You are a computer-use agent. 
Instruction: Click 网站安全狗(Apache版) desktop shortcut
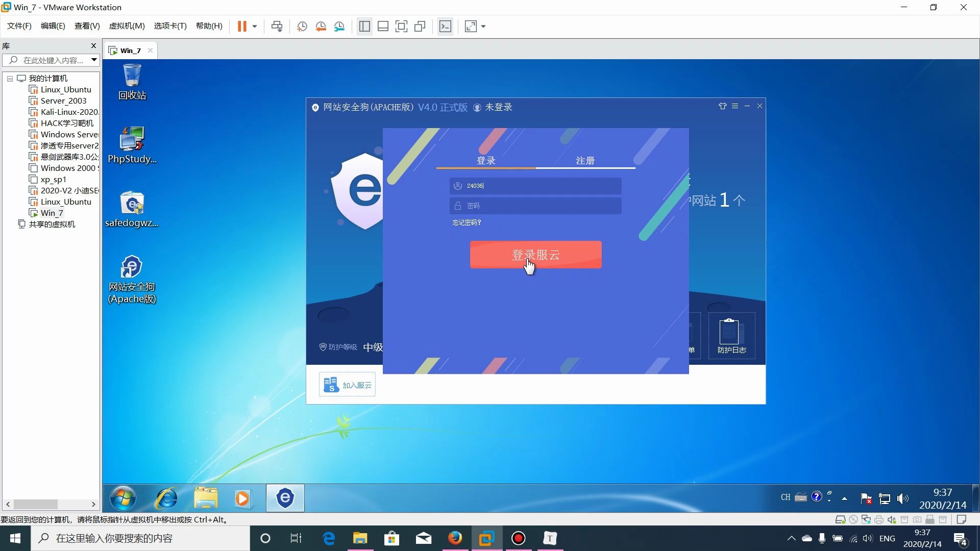click(x=132, y=280)
